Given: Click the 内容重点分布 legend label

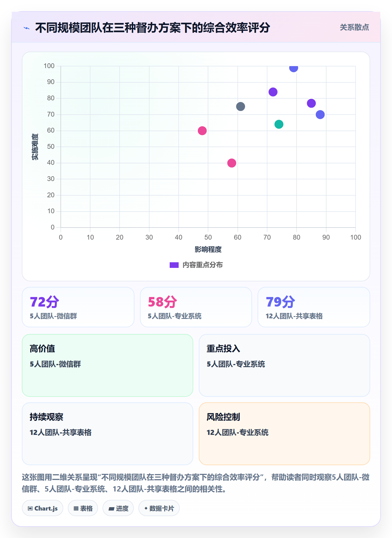Looking at the screenshot, I should click(x=202, y=265).
